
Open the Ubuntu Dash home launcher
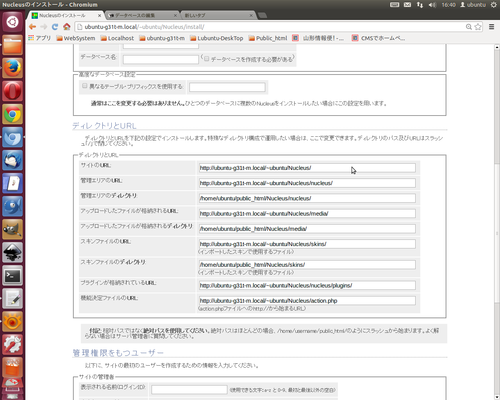(12, 22)
